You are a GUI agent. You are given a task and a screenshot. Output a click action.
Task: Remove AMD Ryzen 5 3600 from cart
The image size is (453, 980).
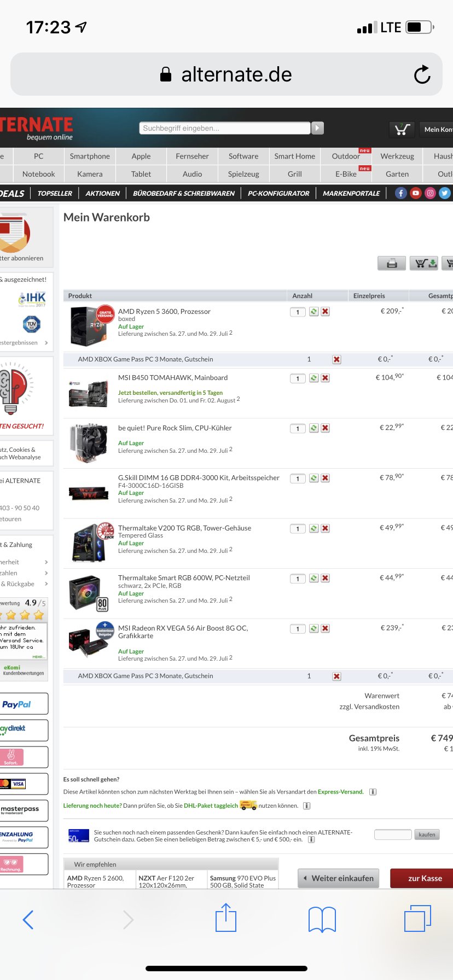(326, 312)
